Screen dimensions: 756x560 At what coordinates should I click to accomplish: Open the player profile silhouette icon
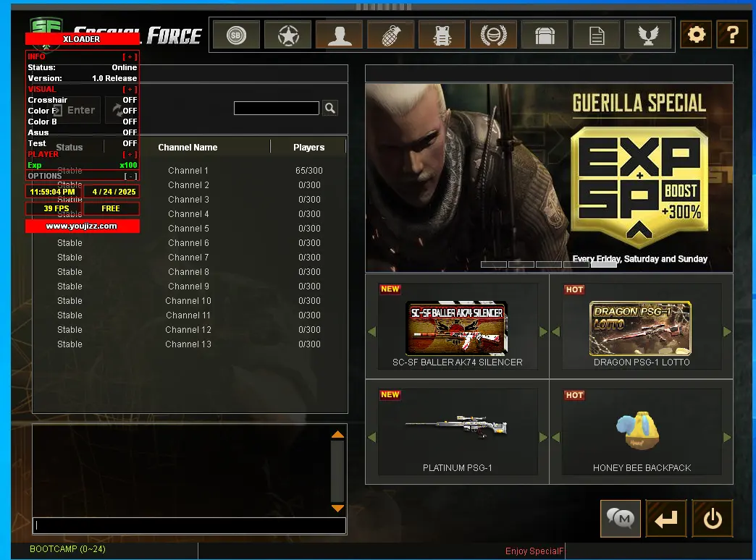(x=340, y=35)
